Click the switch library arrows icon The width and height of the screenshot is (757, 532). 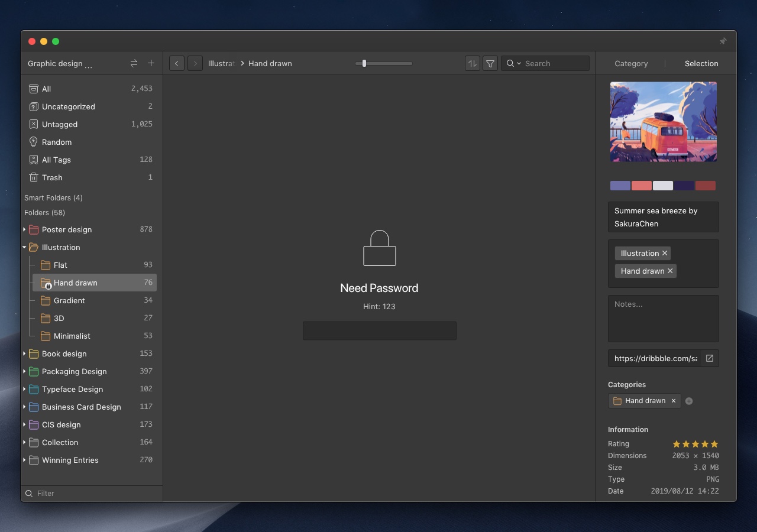tap(134, 63)
